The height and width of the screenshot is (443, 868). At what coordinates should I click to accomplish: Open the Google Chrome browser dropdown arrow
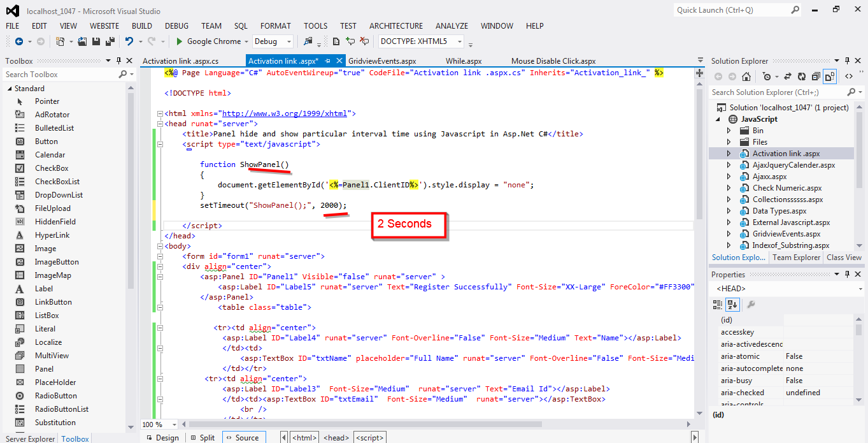coord(246,41)
